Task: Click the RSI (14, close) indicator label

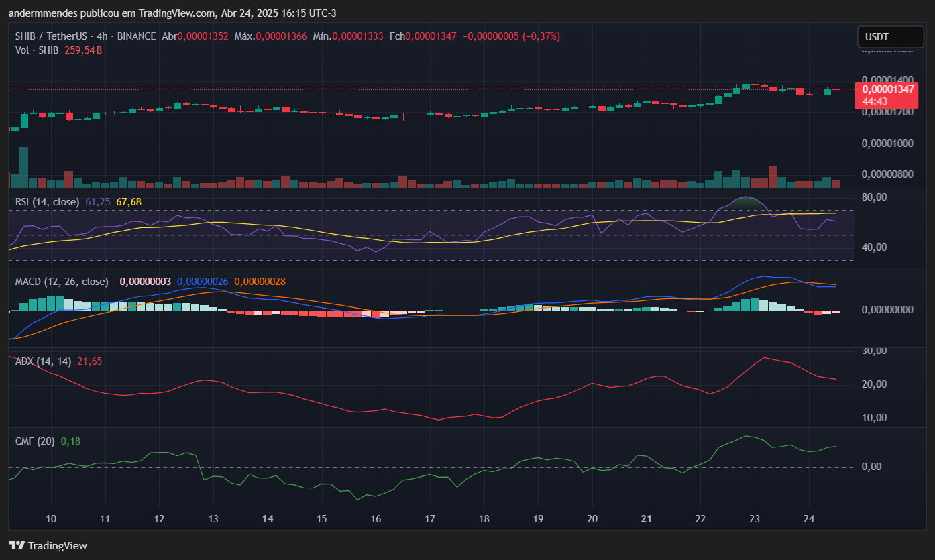Action: coord(47,201)
